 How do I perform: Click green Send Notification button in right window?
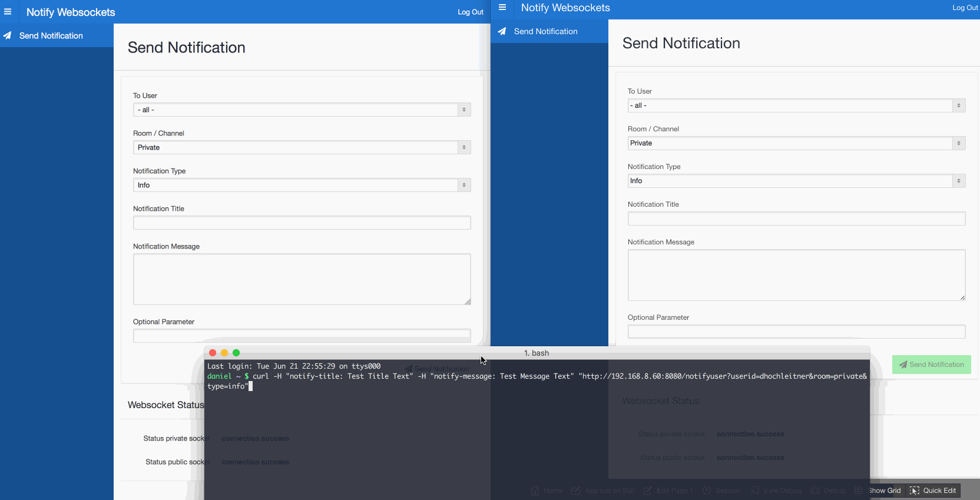coord(932,365)
